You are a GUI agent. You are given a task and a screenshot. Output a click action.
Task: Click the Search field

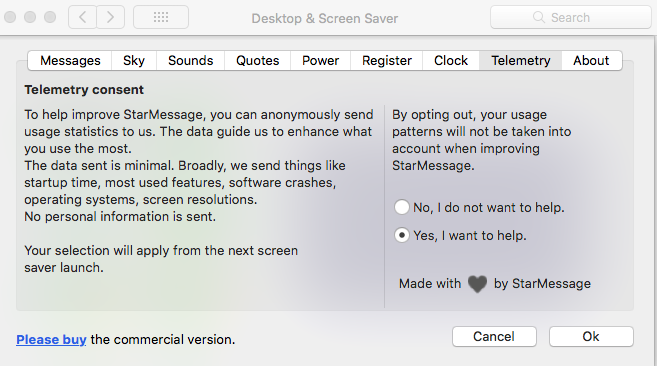click(x=571, y=17)
